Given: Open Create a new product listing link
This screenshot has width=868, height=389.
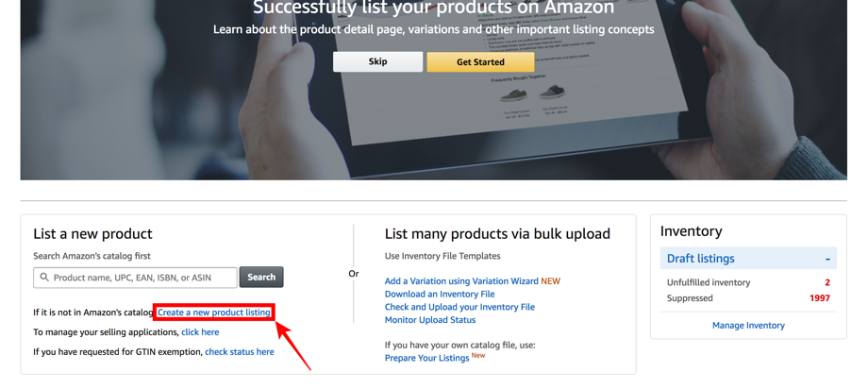Looking at the screenshot, I should coord(214,313).
